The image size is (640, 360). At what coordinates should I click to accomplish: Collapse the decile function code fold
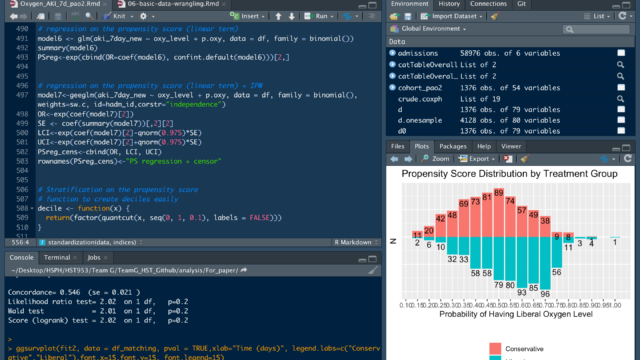[32, 209]
